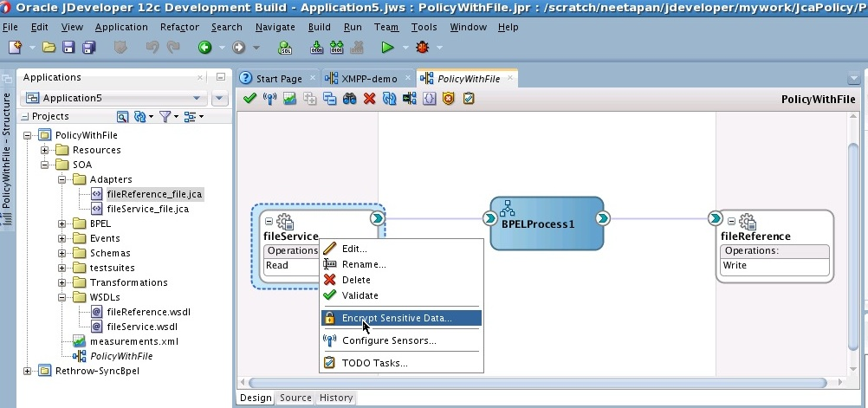Click the fileService gear adapter icon

[285, 222]
